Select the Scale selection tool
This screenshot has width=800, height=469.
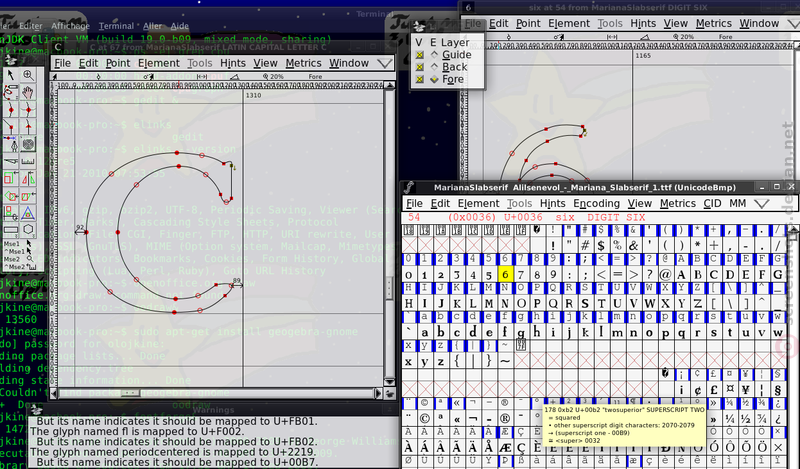pyautogui.click(x=11, y=179)
